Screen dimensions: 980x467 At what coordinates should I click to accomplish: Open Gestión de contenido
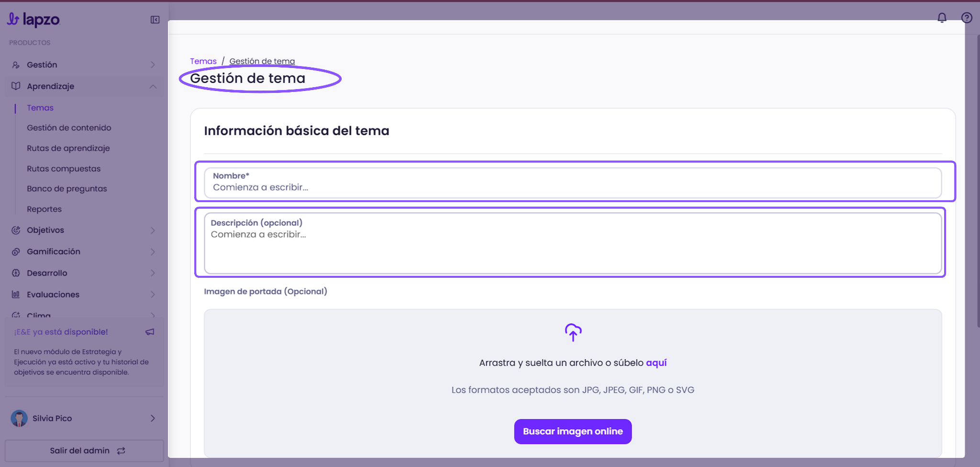[69, 128]
